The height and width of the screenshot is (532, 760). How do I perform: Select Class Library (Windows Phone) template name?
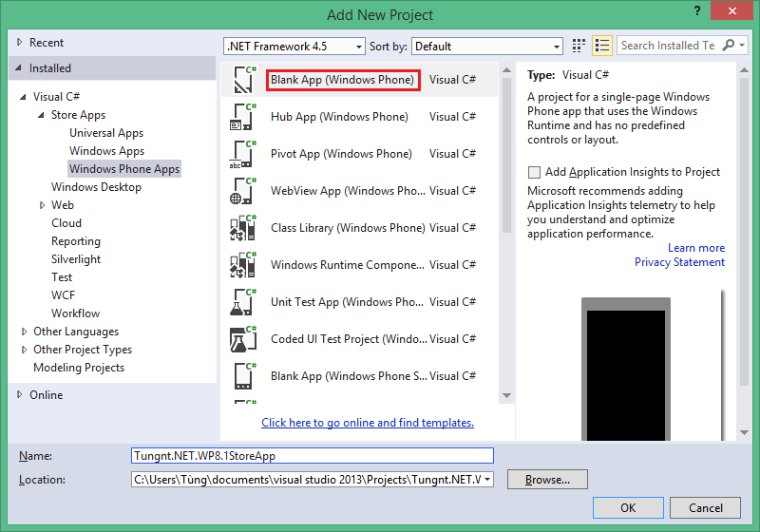pyautogui.click(x=348, y=228)
